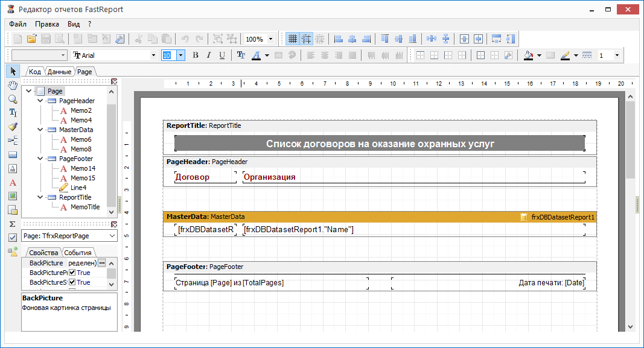
Task: Space objects equally vertically
Action: 445,39
